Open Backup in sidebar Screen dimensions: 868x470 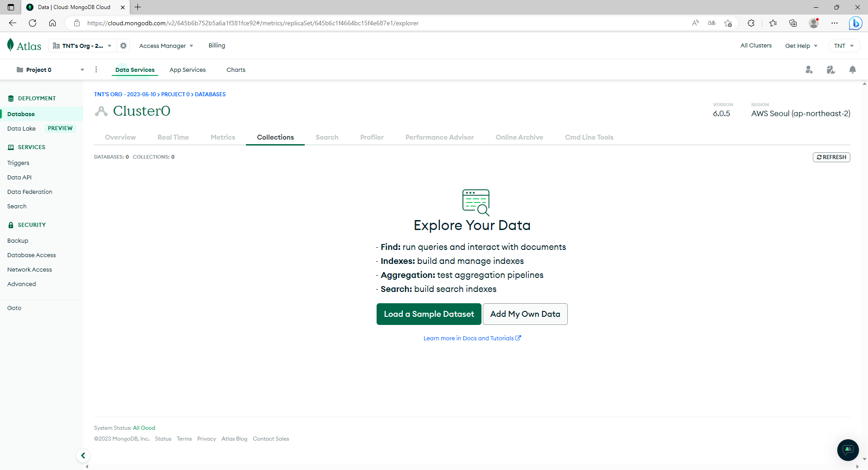pos(18,240)
